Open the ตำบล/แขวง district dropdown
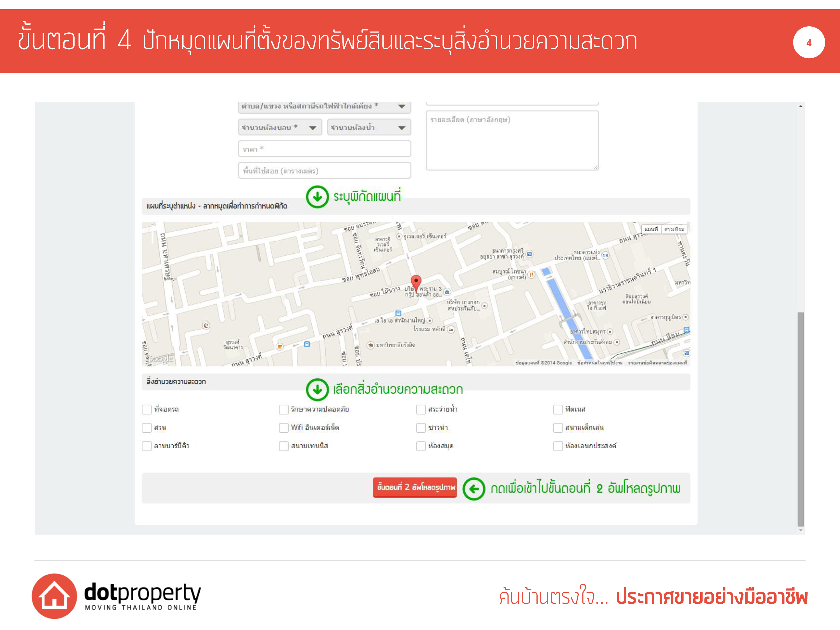This screenshot has width=840, height=630. tap(324, 106)
